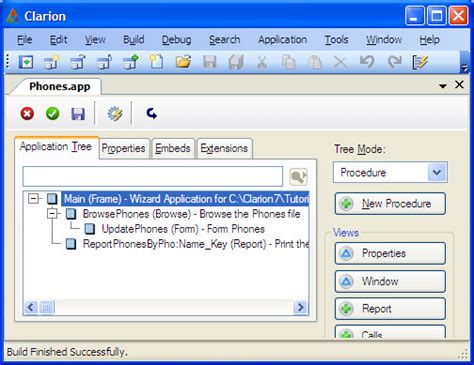Close the Phones.app document with X
The width and height of the screenshot is (474, 365).
click(x=459, y=85)
